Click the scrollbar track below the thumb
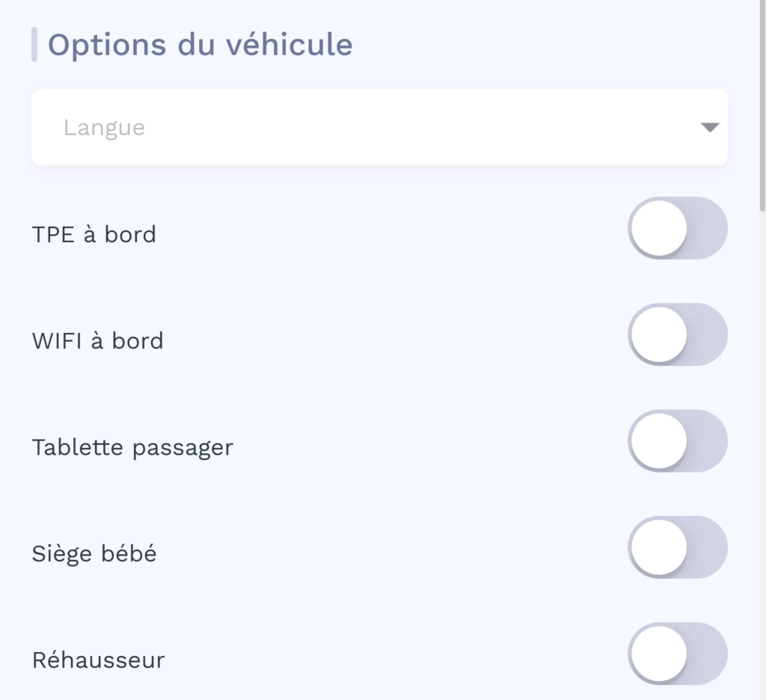This screenshot has width=766, height=700. [762, 449]
